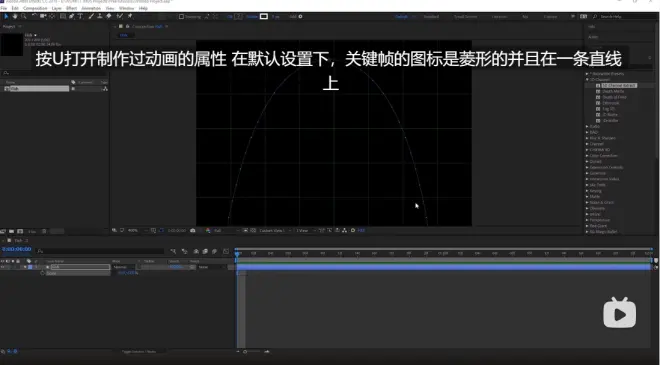Toggle layer visibility eye in timeline
Viewport: 660px width, 365px height.
[3, 267]
